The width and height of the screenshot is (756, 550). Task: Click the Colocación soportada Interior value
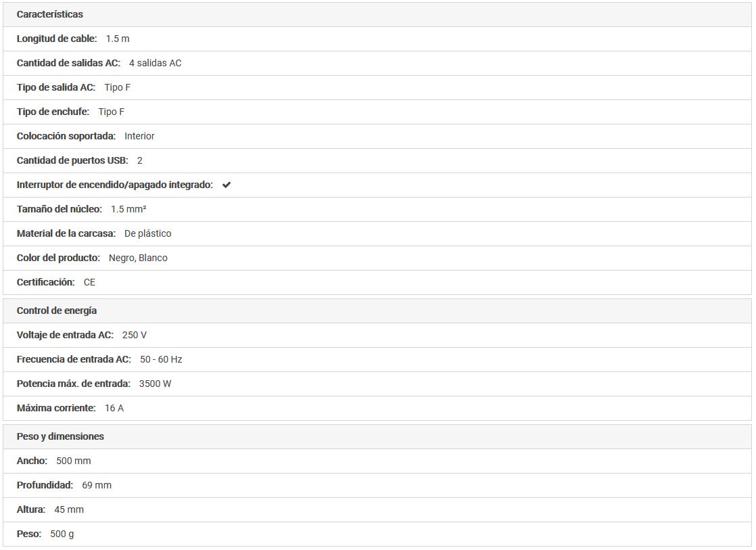139,136
